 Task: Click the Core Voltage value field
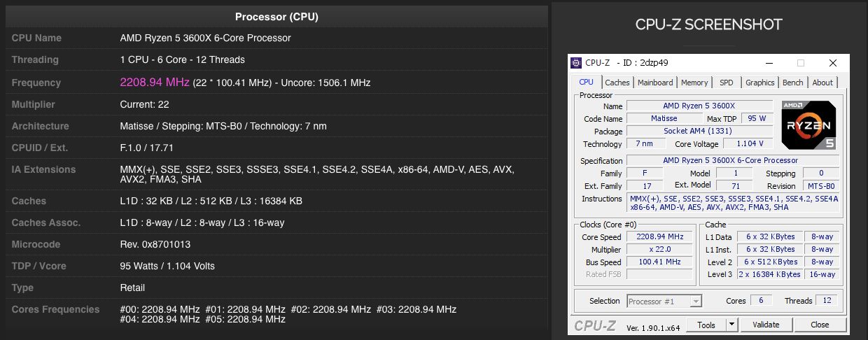point(748,144)
